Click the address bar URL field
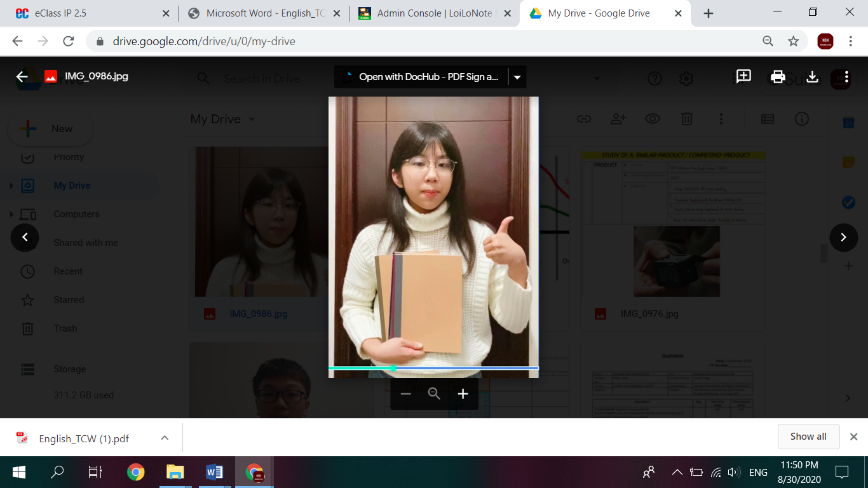 tap(426, 41)
